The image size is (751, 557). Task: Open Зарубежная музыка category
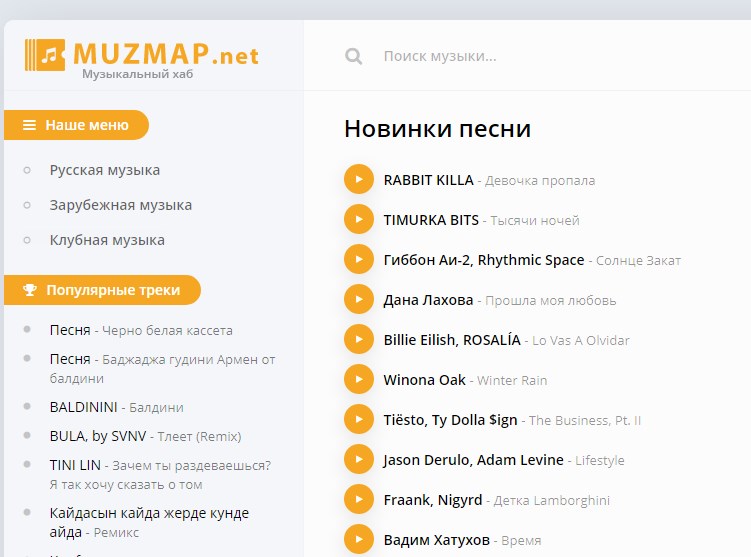click(x=121, y=205)
